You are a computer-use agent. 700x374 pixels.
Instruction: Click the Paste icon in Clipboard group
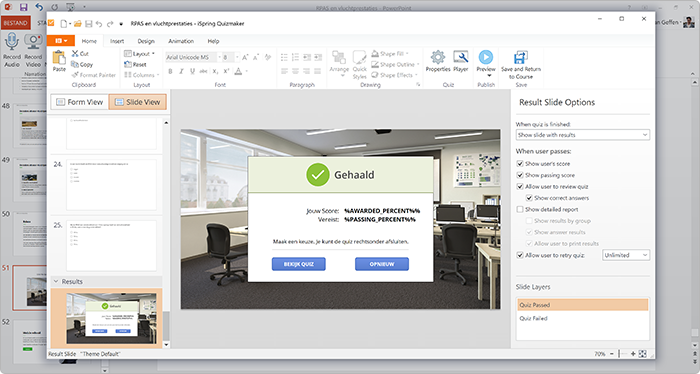[x=59, y=58]
